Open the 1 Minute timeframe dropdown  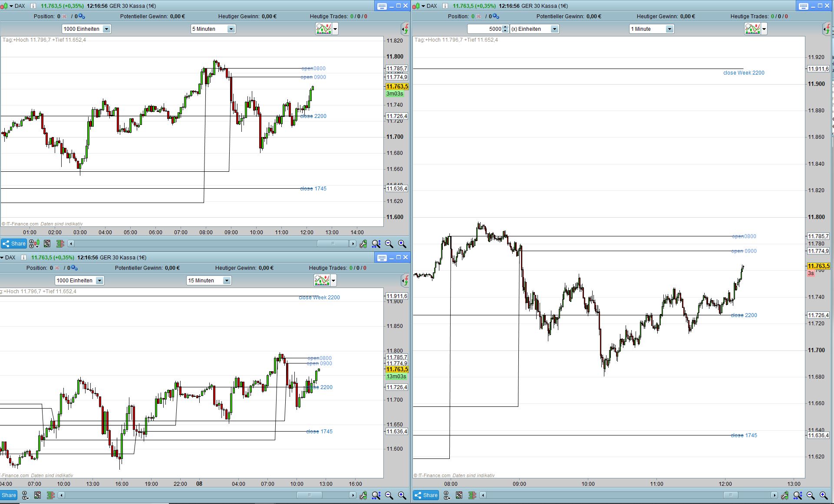tap(669, 29)
